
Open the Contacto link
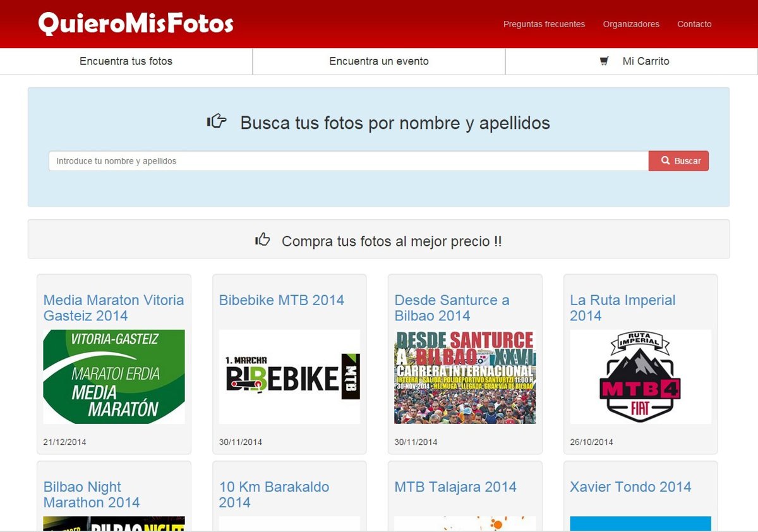tap(694, 24)
